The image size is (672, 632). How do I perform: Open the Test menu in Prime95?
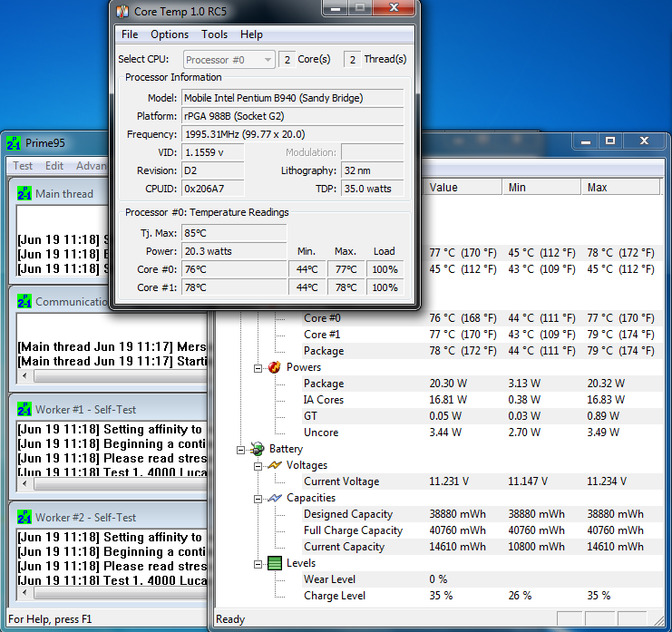coord(23,166)
